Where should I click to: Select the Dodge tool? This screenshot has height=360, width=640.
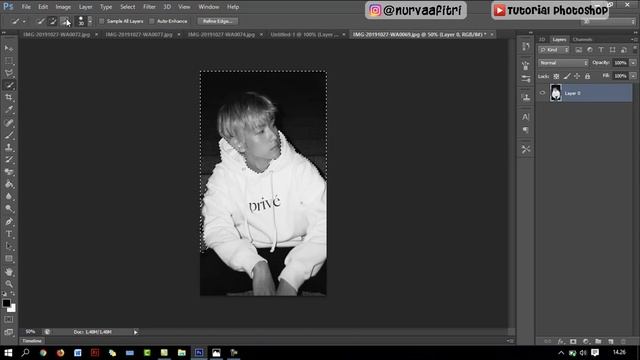point(9,209)
